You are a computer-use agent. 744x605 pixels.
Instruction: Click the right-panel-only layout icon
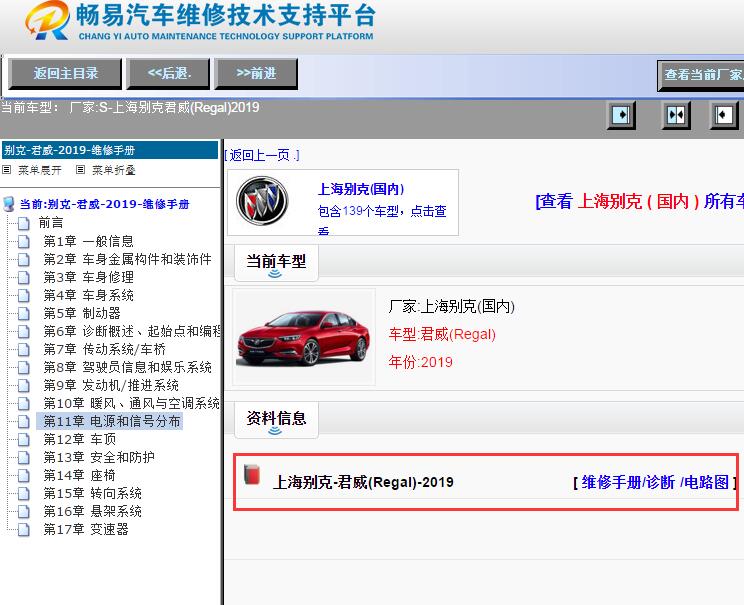[x=724, y=115]
